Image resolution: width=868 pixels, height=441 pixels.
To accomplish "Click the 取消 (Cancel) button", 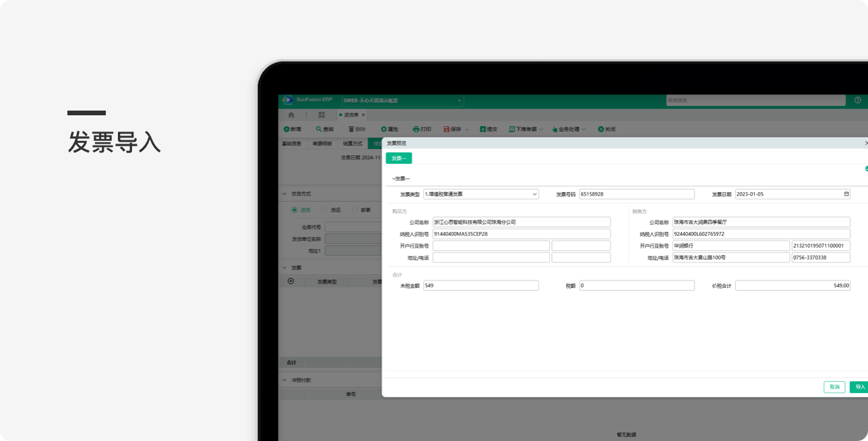I will coord(834,387).
